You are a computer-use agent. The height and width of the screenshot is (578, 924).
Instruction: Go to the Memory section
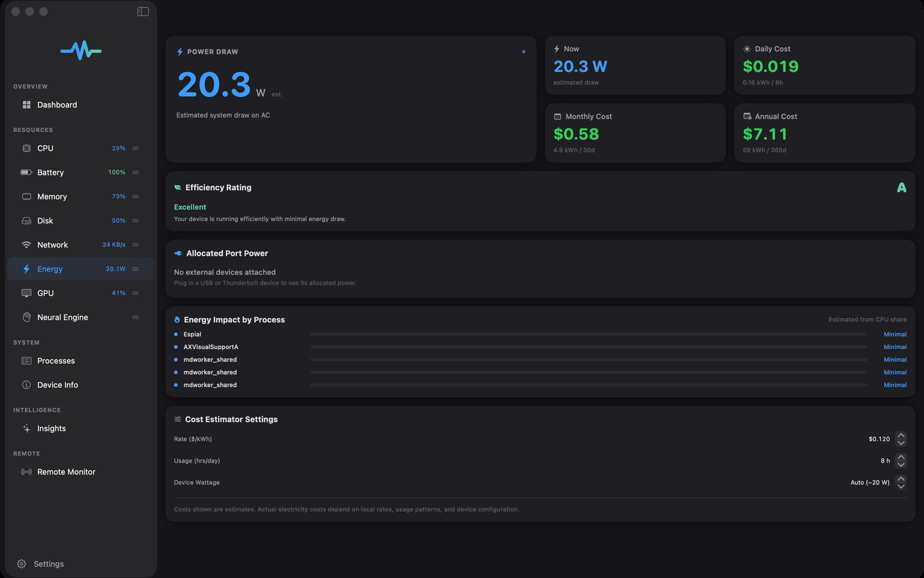tap(81, 197)
